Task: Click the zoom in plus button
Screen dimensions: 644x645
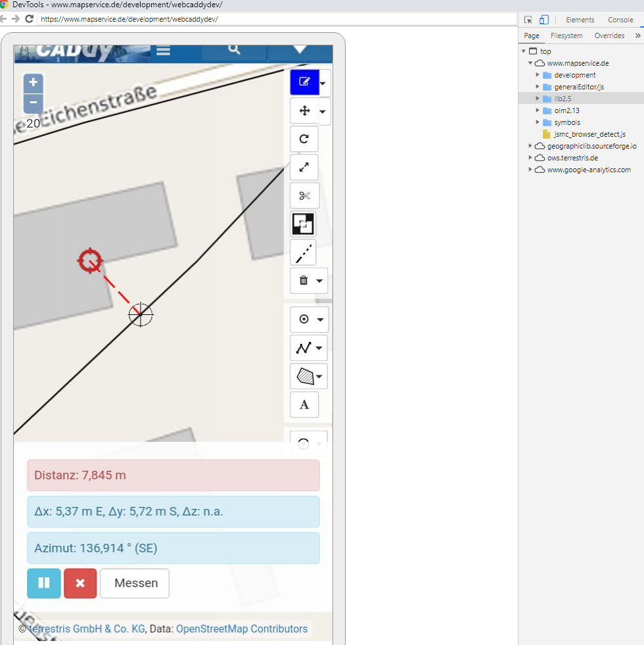Action: 34,84
